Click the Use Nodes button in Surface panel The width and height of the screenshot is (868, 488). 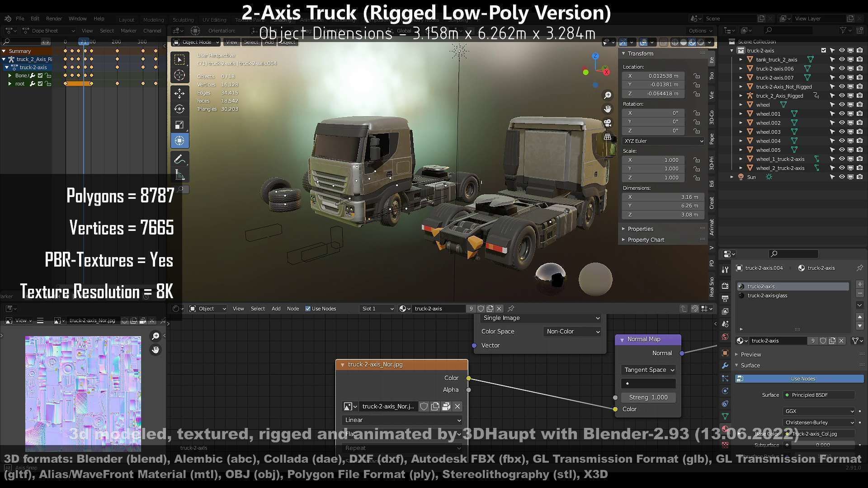(x=799, y=379)
